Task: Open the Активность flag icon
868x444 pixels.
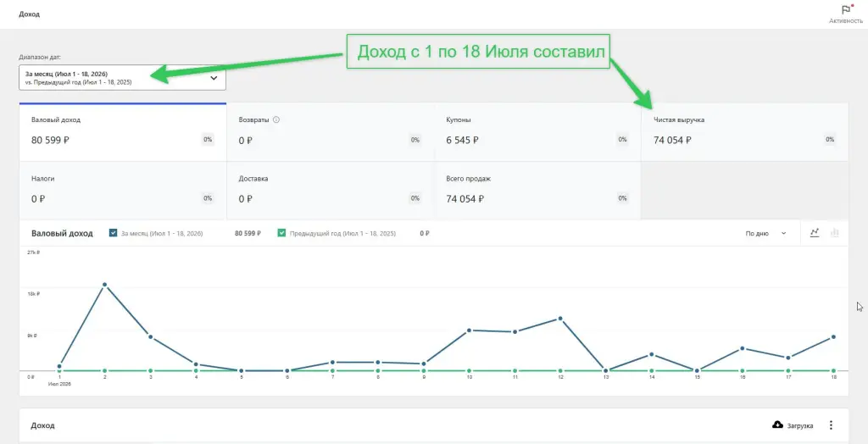Action: [845, 10]
